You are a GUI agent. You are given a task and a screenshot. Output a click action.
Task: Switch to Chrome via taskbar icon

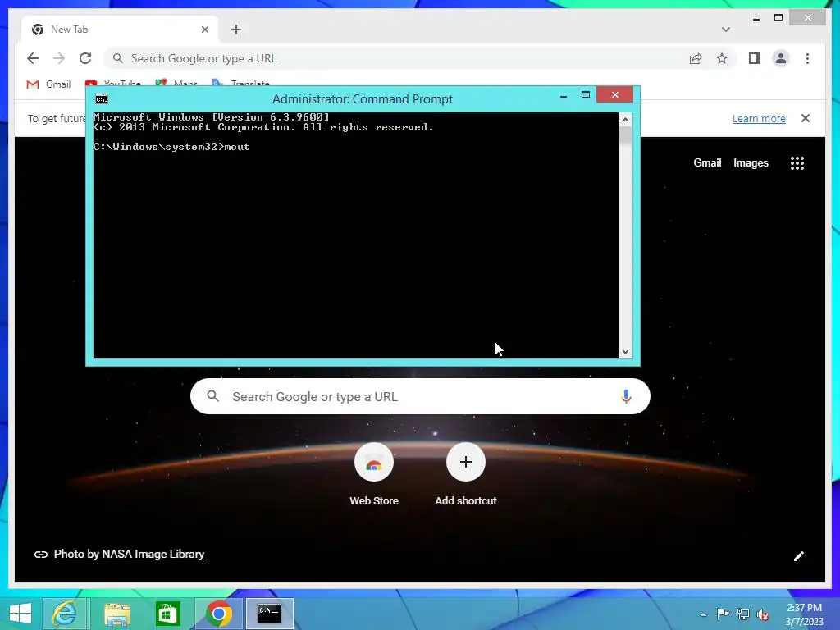click(218, 614)
